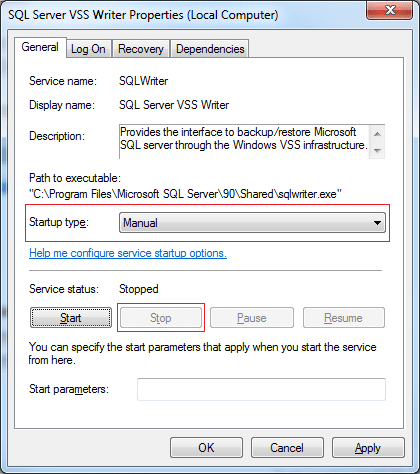Click the disabled Pause button

pyautogui.click(x=252, y=318)
